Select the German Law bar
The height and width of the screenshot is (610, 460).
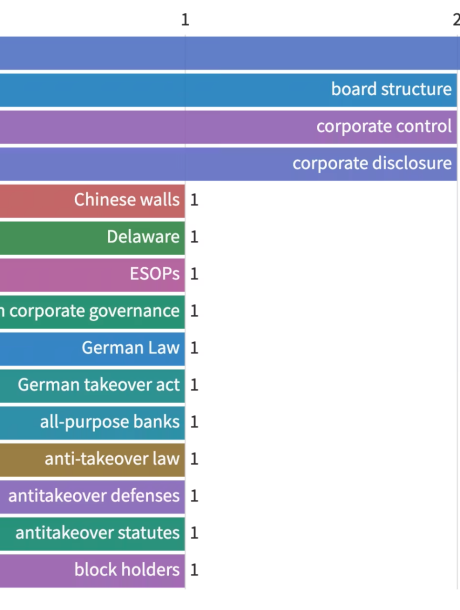[x=92, y=349]
